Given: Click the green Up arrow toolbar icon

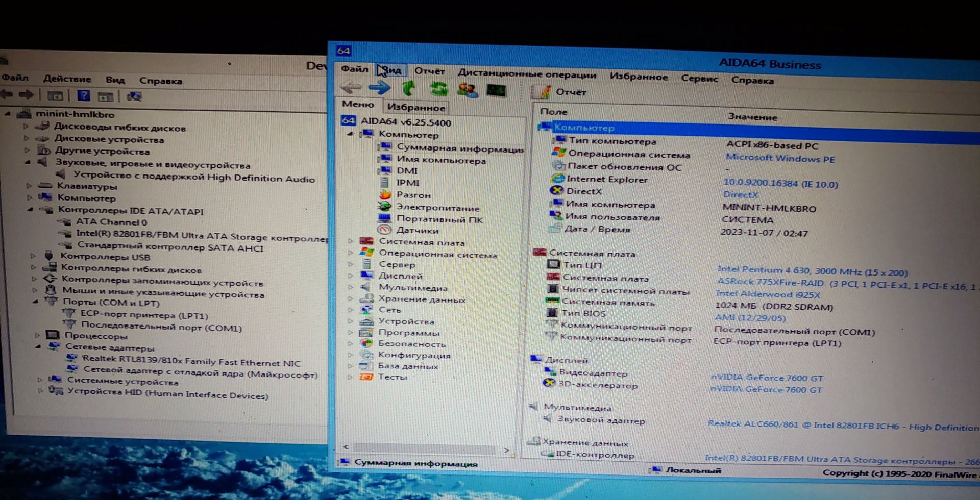Looking at the screenshot, I should [408, 88].
